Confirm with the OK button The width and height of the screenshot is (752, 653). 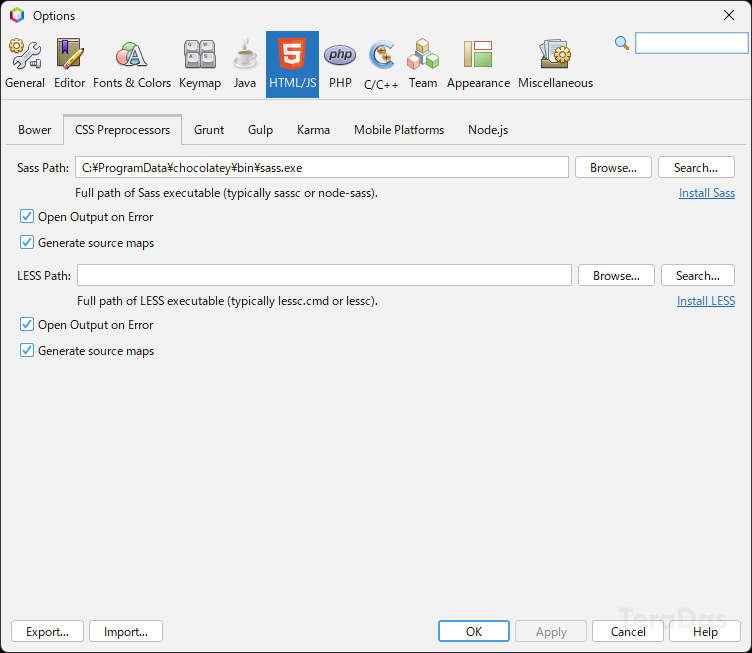coord(474,631)
